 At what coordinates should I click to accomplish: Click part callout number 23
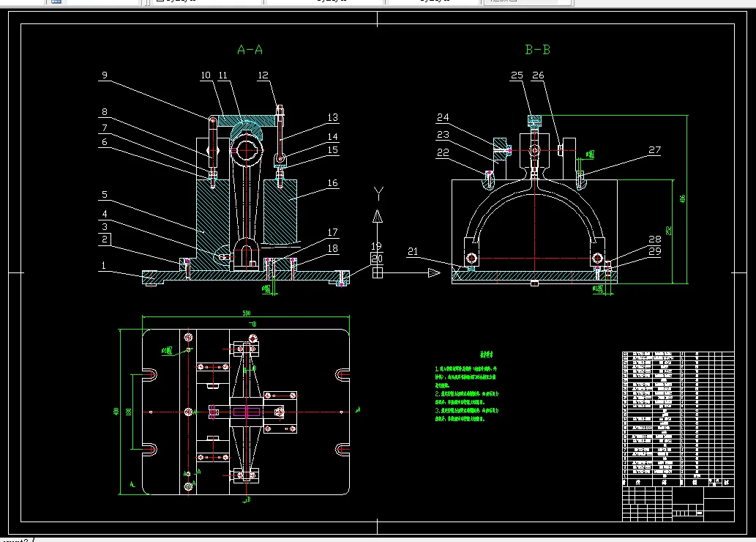[443, 135]
